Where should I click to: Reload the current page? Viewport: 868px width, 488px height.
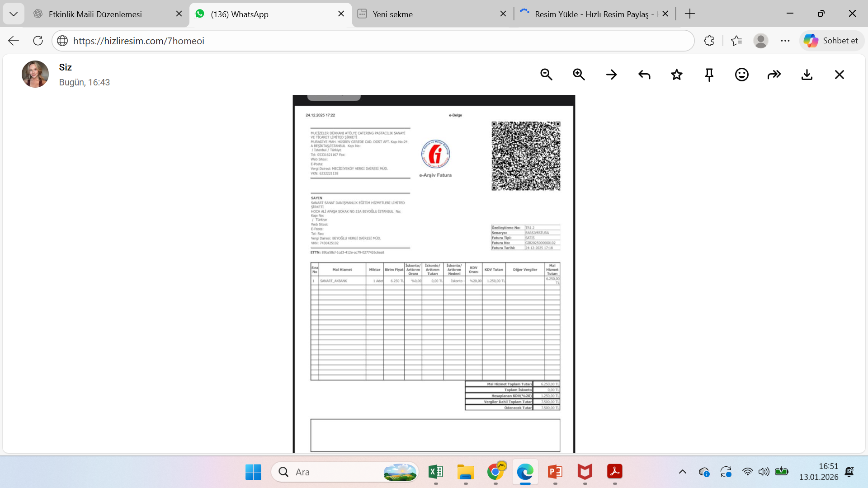coord(38,41)
